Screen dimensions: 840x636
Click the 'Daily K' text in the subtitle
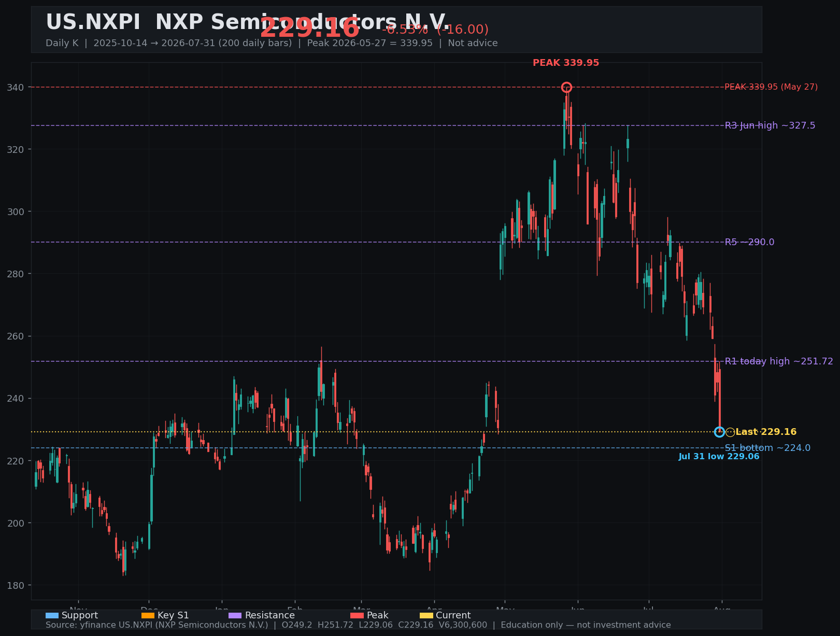pyautogui.click(x=62, y=43)
